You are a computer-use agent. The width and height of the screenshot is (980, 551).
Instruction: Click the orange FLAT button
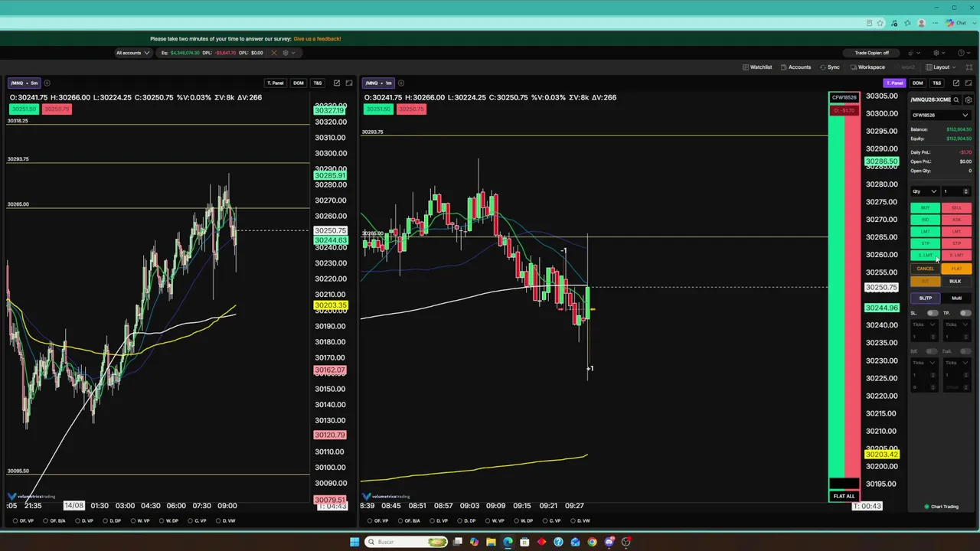tap(956, 269)
